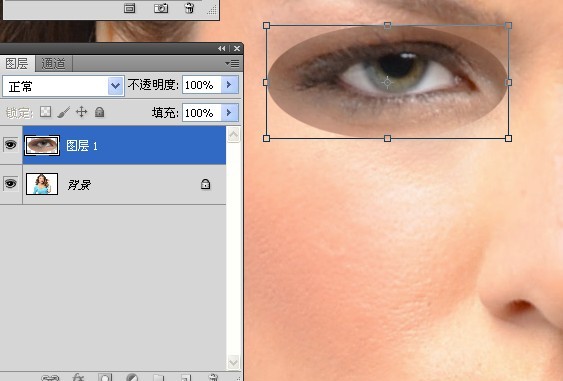The width and height of the screenshot is (563, 381).
Task: Hide the 背景 layer
Action: click(11, 183)
